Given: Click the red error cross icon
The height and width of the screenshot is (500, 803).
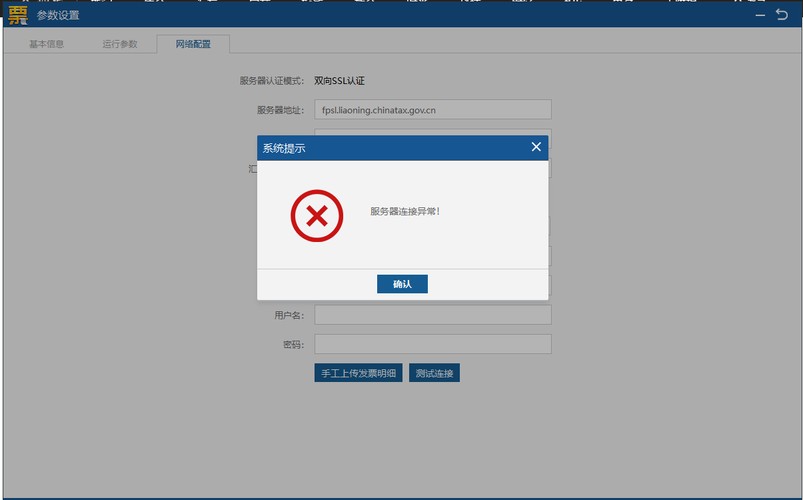Looking at the screenshot, I should pos(316,216).
